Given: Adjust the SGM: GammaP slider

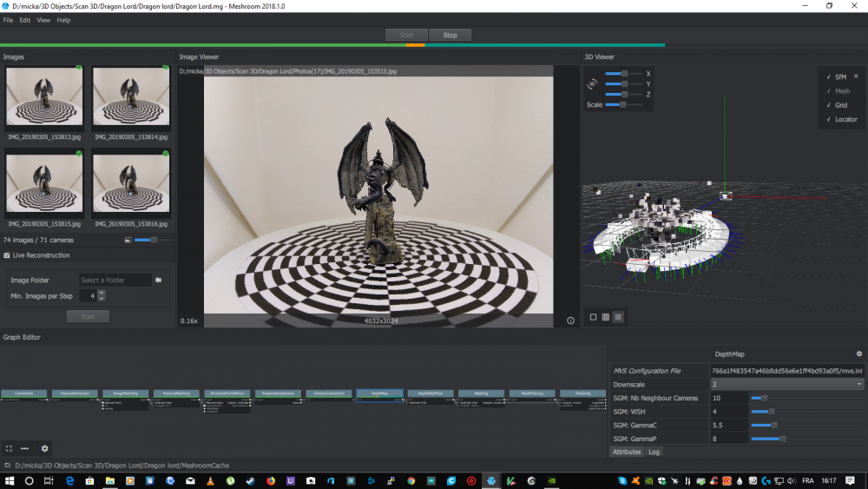Looking at the screenshot, I should pyautogui.click(x=781, y=439).
